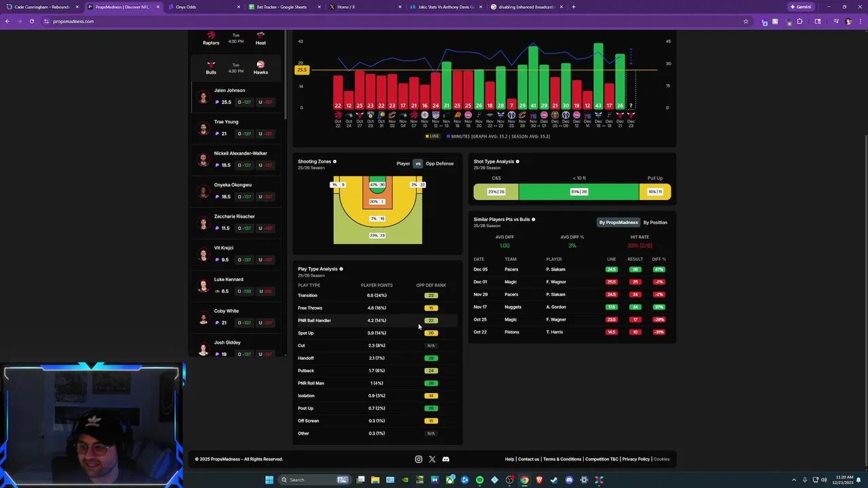Open new tab with plus icon

574,7
